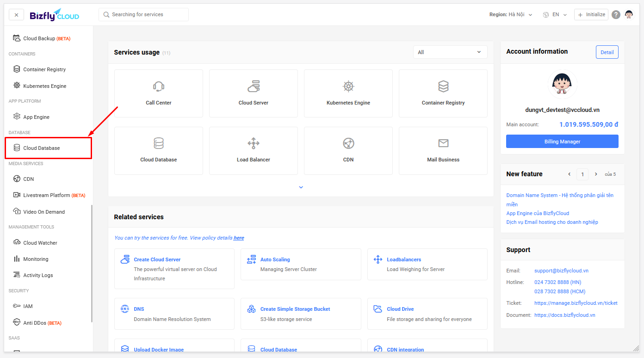The width and height of the screenshot is (644, 358).
Task: Open the Call Center service card
Action: point(159,93)
